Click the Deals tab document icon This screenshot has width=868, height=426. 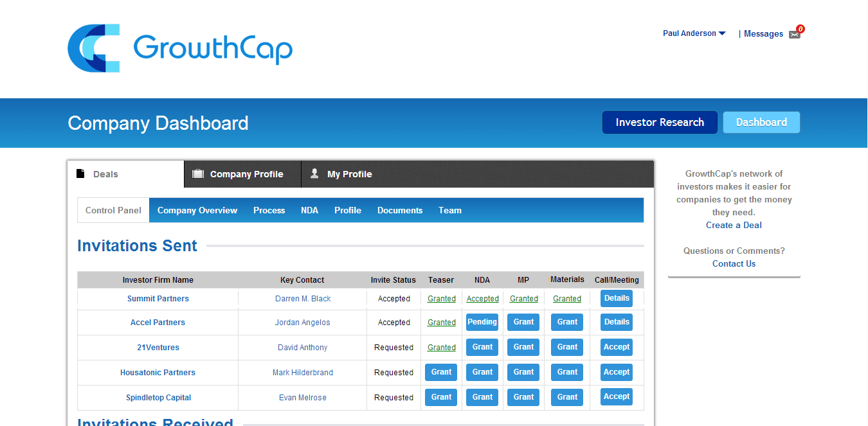pyautogui.click(x=80, y=173)
